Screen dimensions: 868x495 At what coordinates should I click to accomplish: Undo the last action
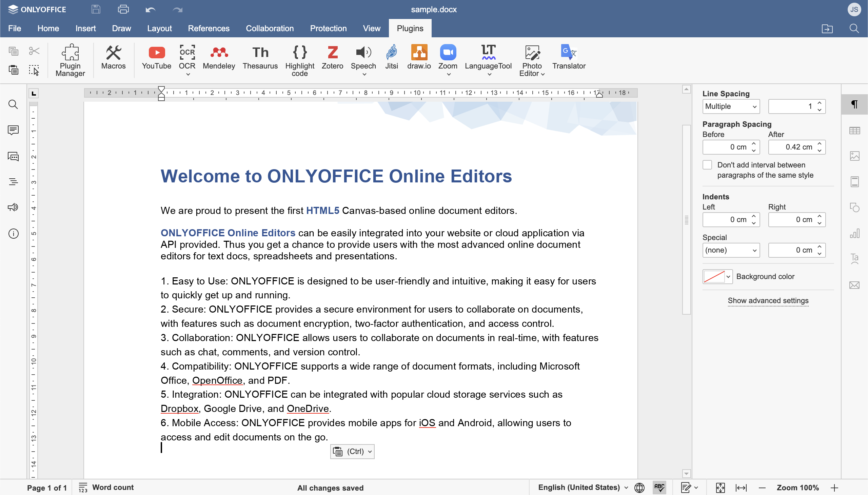[150, 9]
